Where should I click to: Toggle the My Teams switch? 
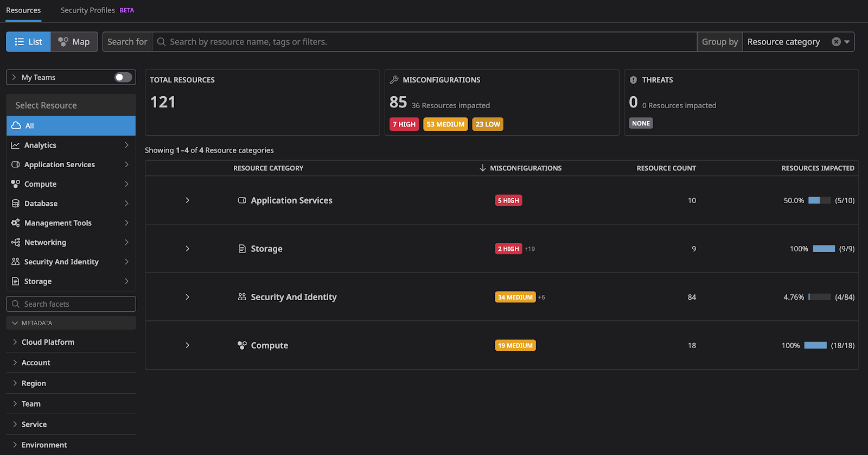tap(123, 78)
